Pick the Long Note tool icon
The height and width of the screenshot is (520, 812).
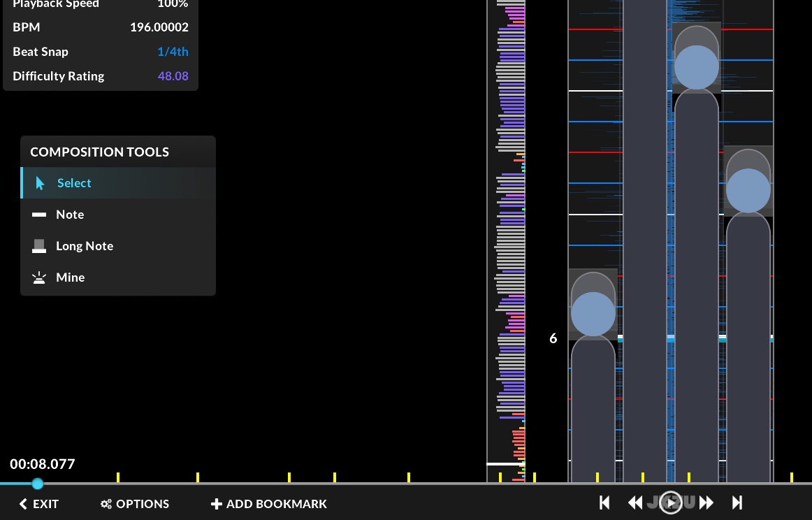coord(39,246)
